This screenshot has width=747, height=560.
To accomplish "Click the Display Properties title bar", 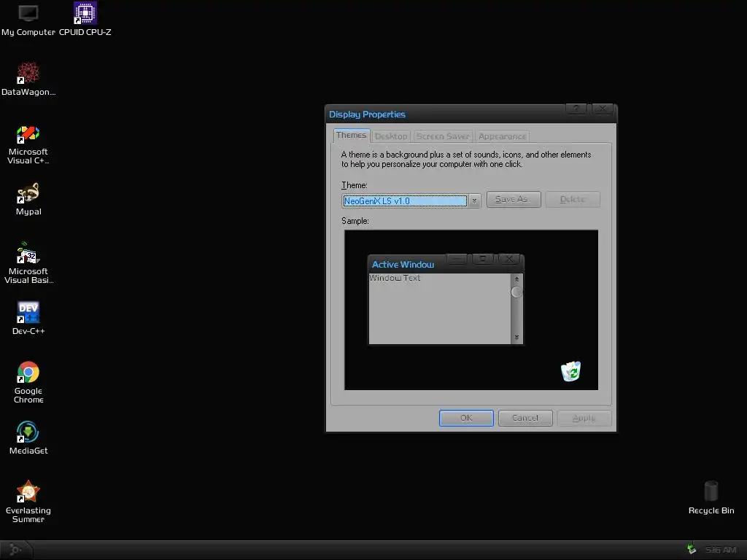I will coord(471,114).
